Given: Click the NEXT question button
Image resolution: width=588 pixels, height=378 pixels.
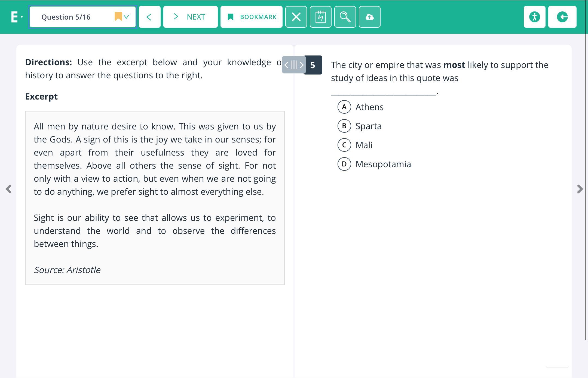Looking at the screenshot, I should (190, 17).
